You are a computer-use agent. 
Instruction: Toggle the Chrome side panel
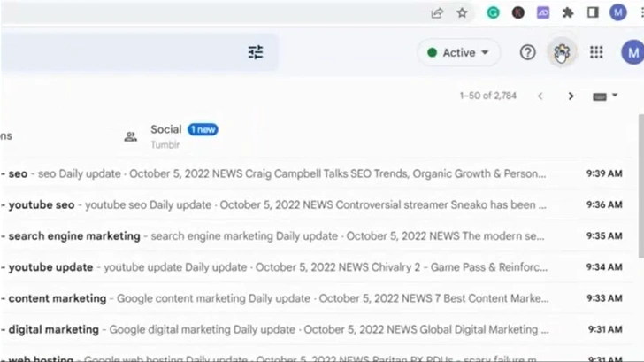(x=593, y=12)
